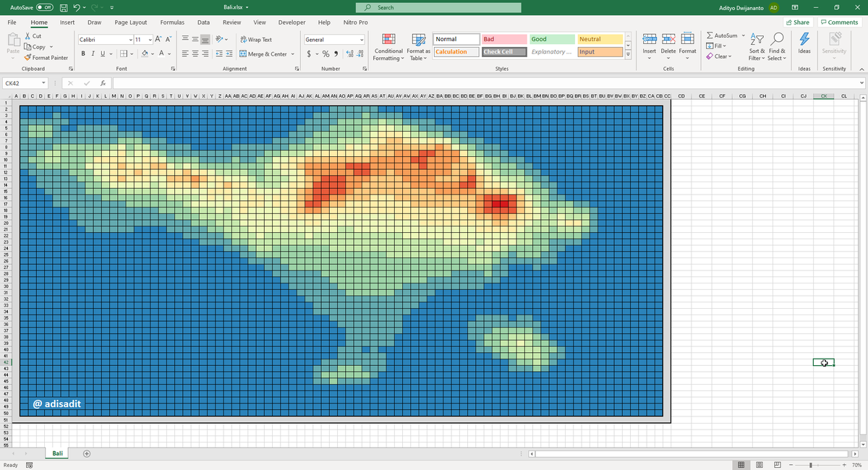Click the Name Box showing CK42
Screen dimensions: 868x470
pyautogui.click(x=22, y=83)
